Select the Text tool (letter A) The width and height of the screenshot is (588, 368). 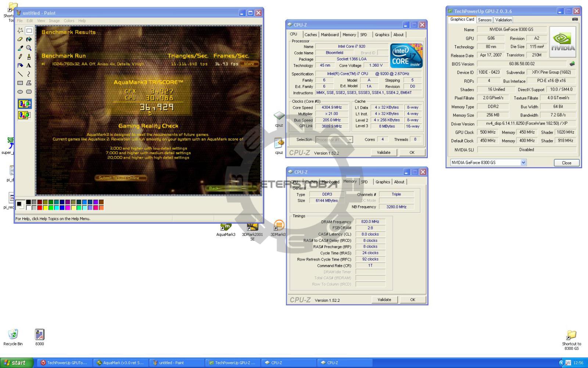pos(29,65)
